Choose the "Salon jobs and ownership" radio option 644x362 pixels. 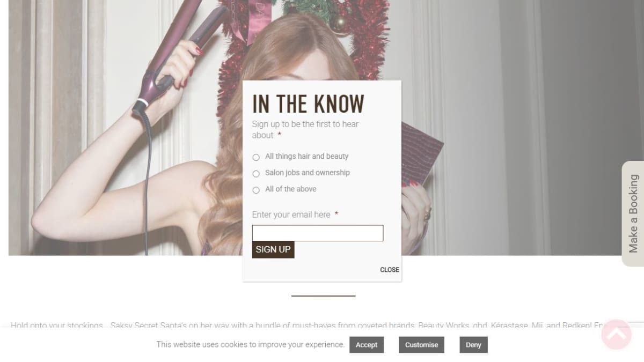(256, 173)
